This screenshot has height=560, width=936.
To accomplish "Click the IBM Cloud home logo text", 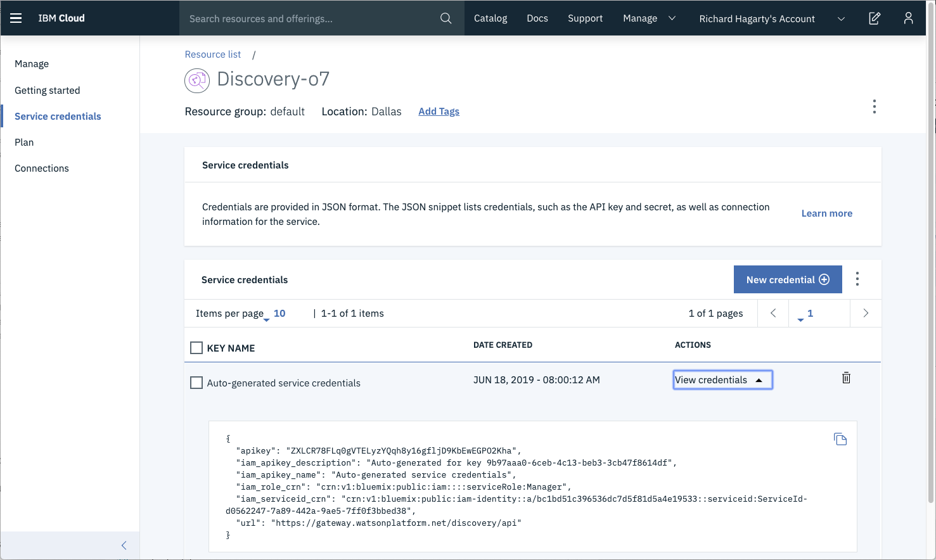I will point(61,18).
